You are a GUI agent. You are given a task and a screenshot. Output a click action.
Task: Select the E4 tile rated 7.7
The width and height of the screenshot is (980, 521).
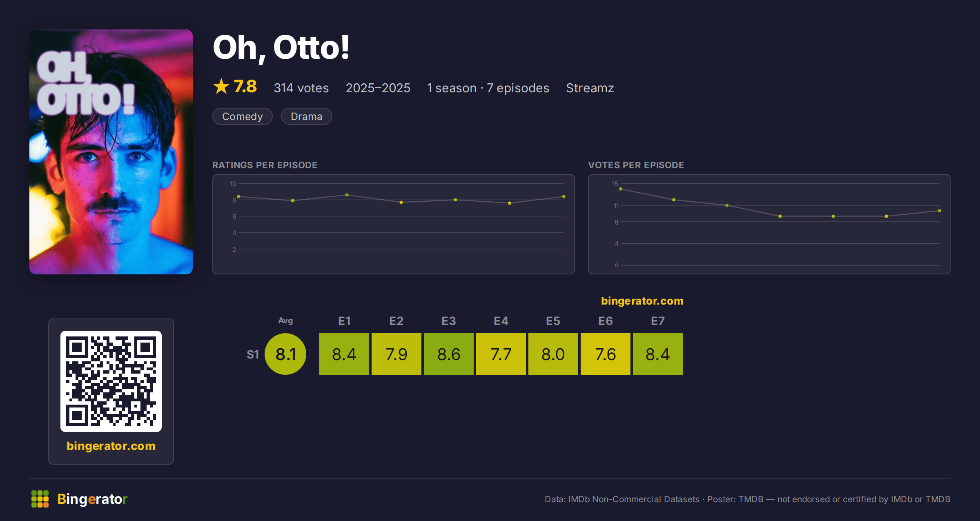[x=501, y=354]
